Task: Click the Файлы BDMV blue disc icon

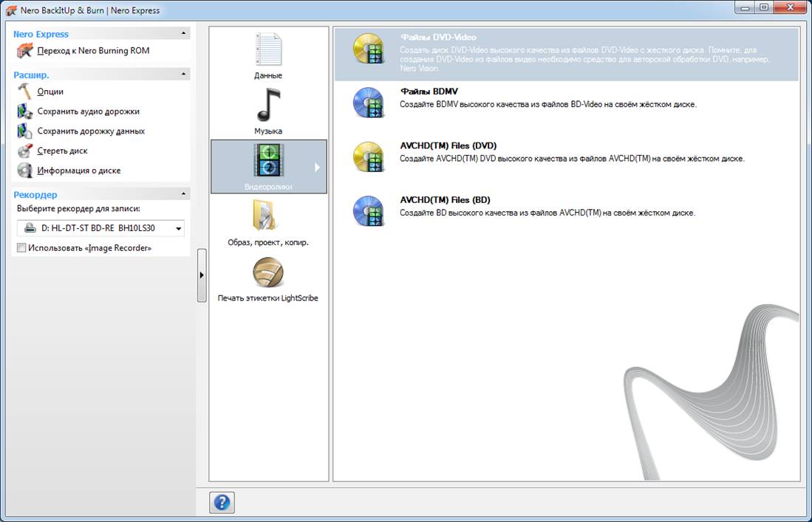Action: click(x=367, y=103)
